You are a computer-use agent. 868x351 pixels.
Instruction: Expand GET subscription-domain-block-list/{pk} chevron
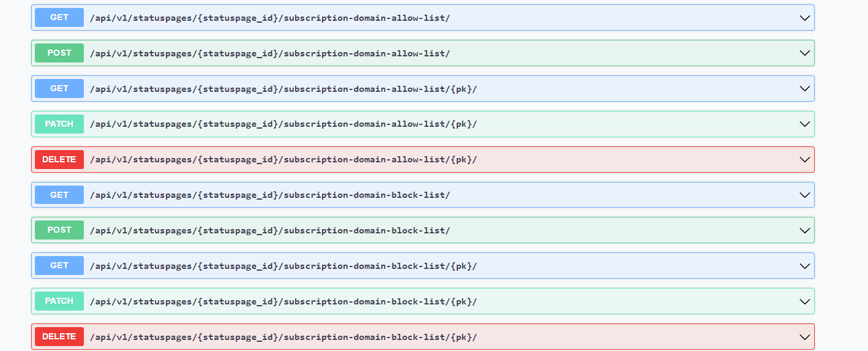[x=805, y=266]
